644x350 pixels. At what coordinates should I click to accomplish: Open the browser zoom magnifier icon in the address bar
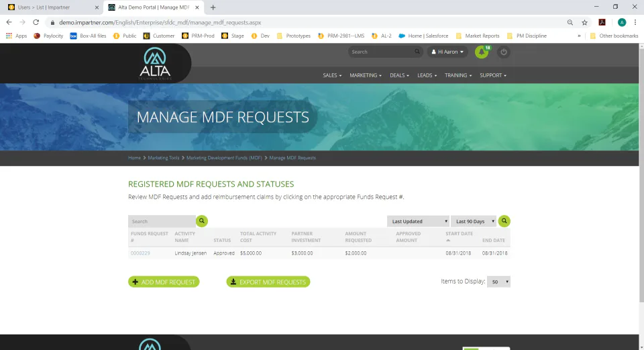click(x=570, y=23)
